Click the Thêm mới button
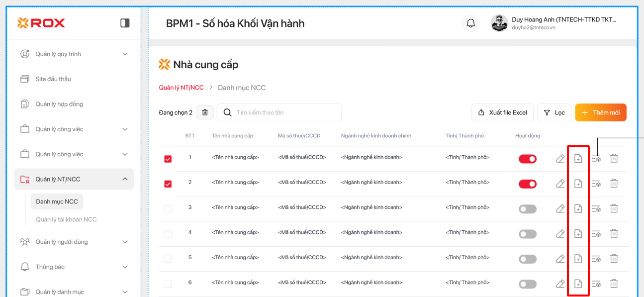The height and width of the screenshot is (297, 644). (x=601, y=112)
